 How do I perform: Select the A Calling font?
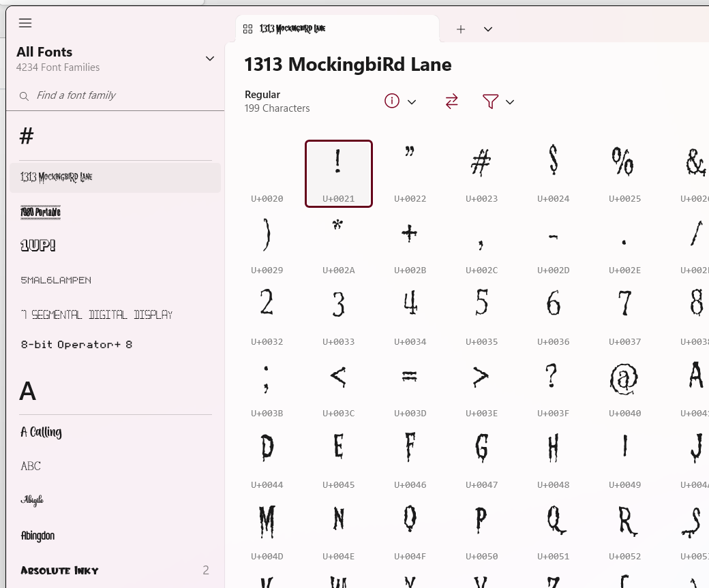pyautogui.click(x=115, y=433)
